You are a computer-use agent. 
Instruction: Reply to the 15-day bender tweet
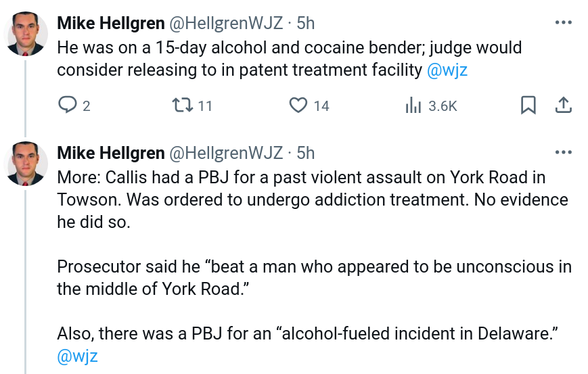pyautogui.click(x=68, y=106)
